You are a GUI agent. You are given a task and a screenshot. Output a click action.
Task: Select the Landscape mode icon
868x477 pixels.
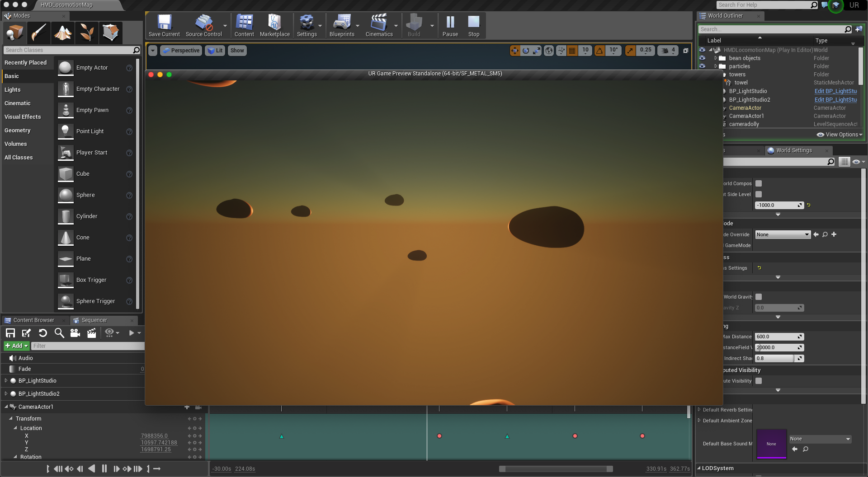[62, 33]
